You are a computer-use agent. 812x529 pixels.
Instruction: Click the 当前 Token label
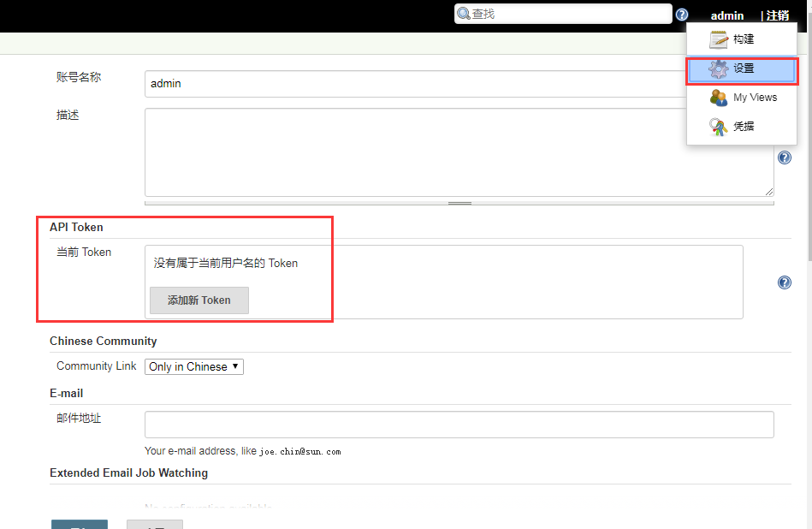[x=84, y=253]
